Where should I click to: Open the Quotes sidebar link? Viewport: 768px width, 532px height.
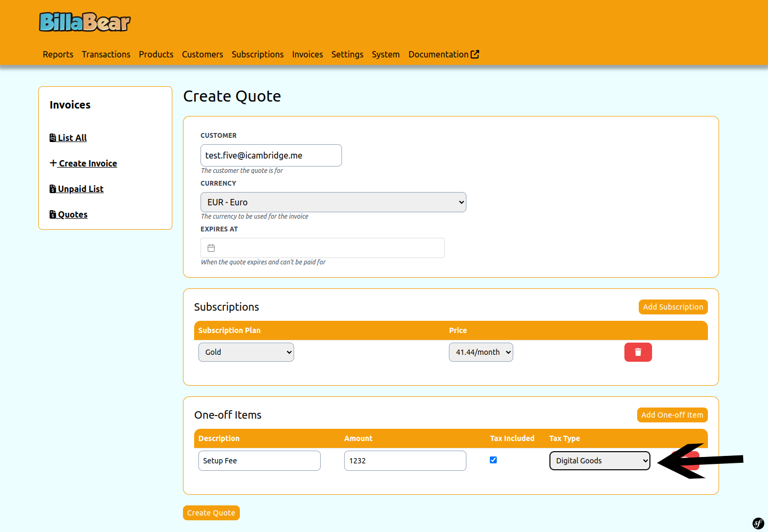point(69,214)
